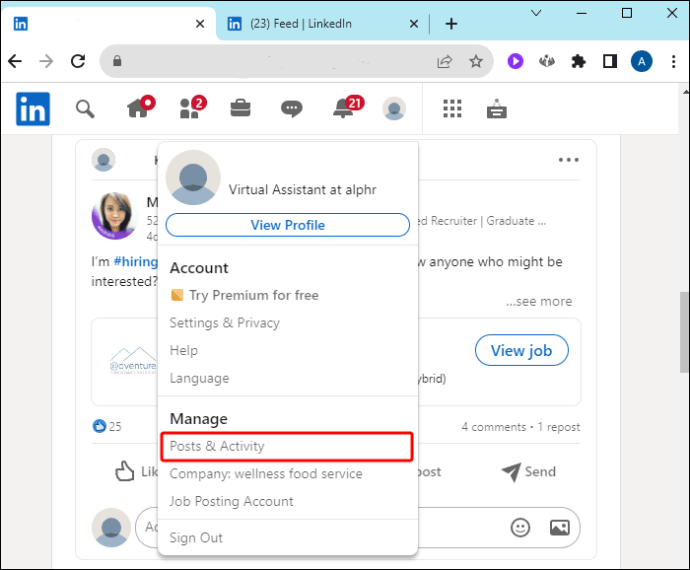Click the page vertical scrollbar thumb
The height and width of the screenshot is (570, 690).
[x=684, y=332]
